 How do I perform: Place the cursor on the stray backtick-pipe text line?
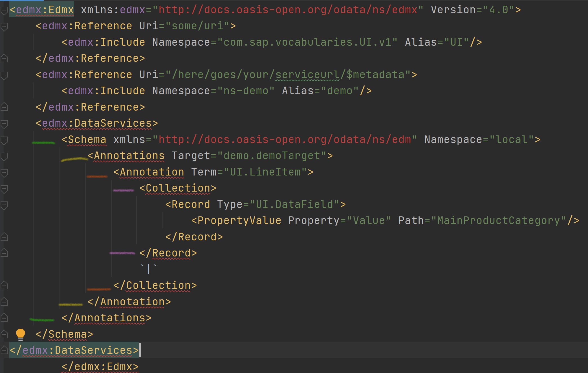tap(149, 269)
